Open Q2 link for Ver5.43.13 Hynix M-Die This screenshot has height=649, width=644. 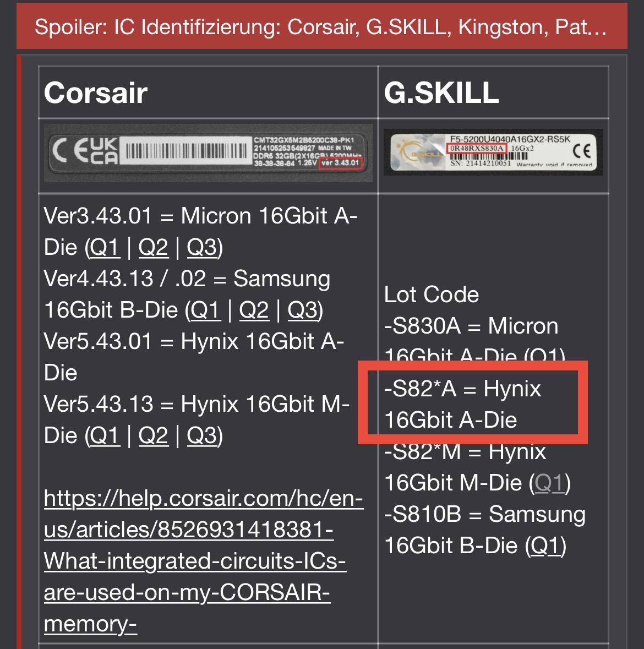(x=153, y=436)
